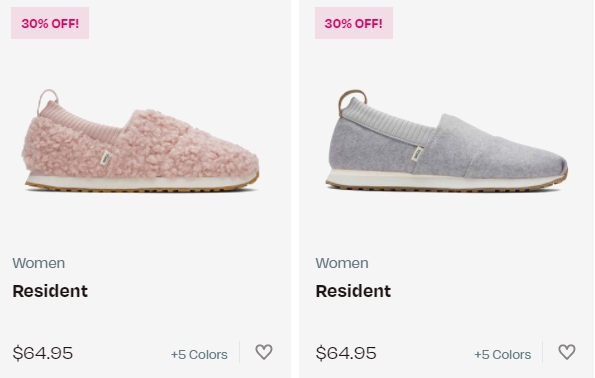Click the Women category label on the left card
The width and height of the screenshot is (595, 378).
39,263
